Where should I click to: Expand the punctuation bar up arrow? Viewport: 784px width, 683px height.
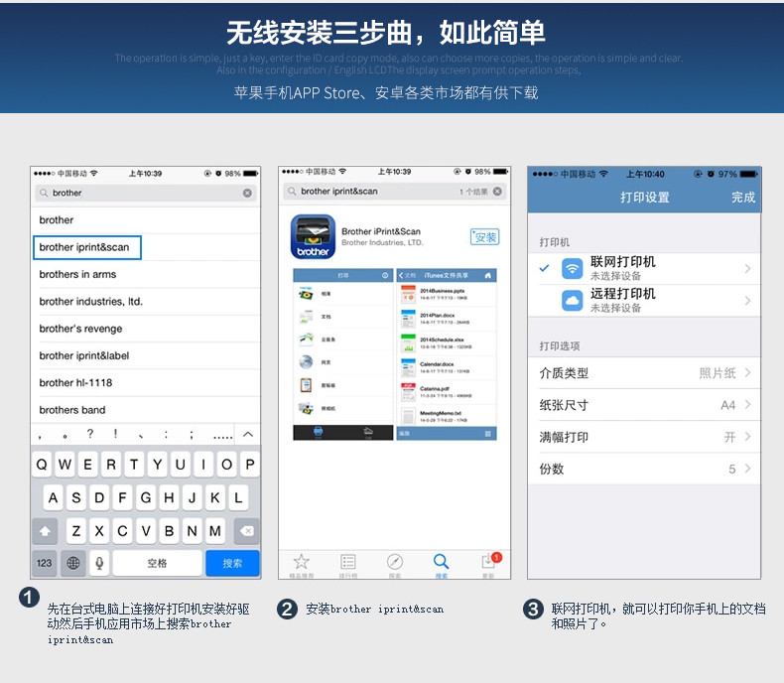tap(247, 435)
